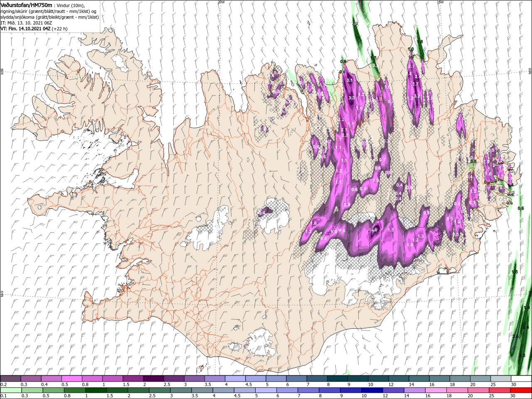This screenshot has width=532, height=399.
Task: Click the 3.3 snowfall value on map
Action: 351,98
